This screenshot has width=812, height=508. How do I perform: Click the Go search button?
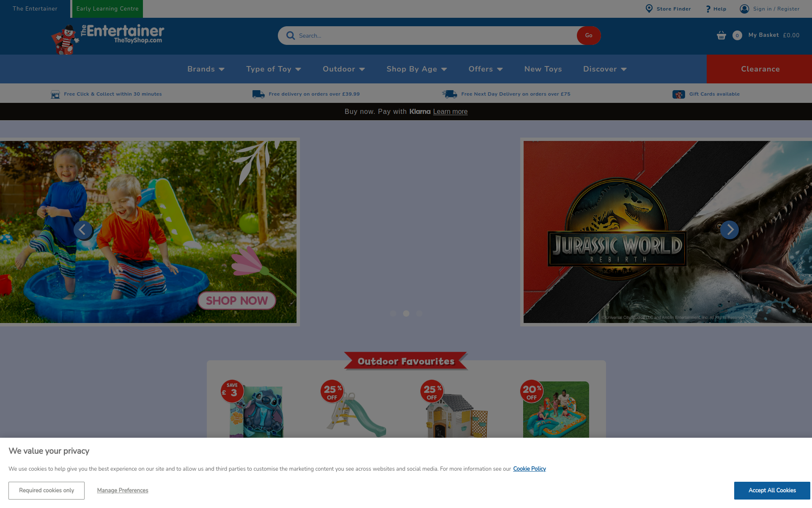589,36
